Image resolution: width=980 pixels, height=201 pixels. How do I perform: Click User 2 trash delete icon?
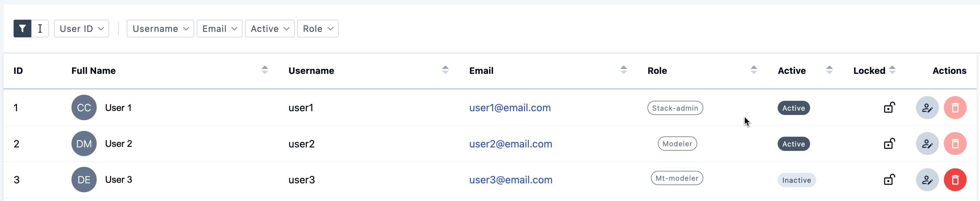click(x=955, y=144)
